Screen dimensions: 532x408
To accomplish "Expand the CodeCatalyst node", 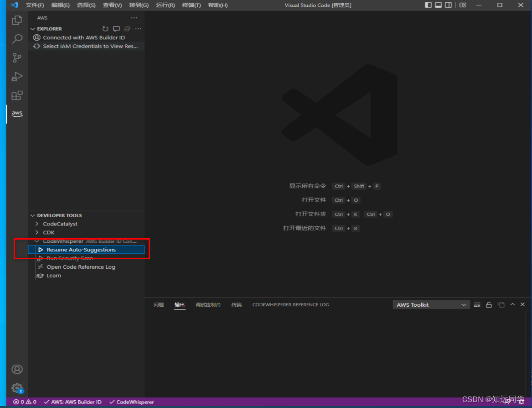I will [37, 224].
